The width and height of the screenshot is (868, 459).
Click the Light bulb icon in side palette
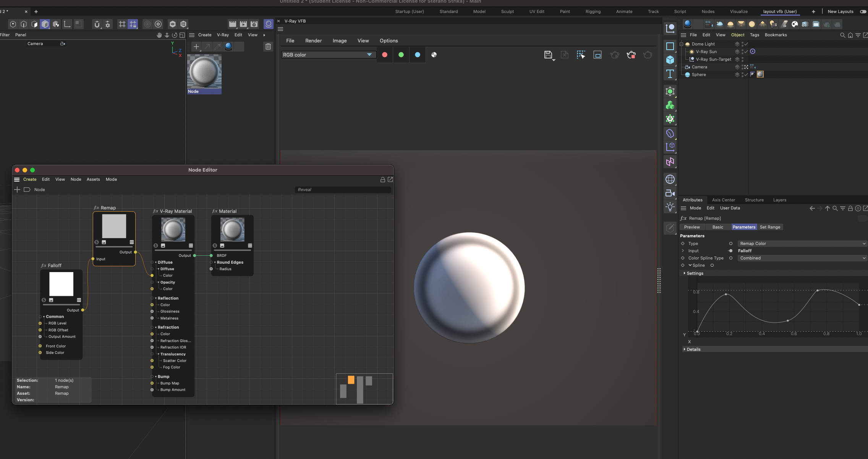(670, 207)
